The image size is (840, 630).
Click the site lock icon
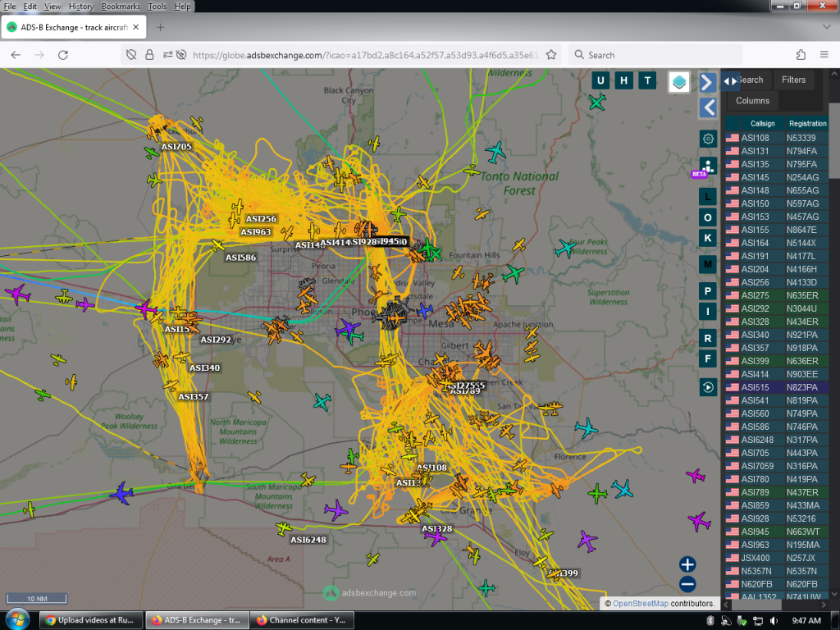pyautogui.click(x=149, y=55)
